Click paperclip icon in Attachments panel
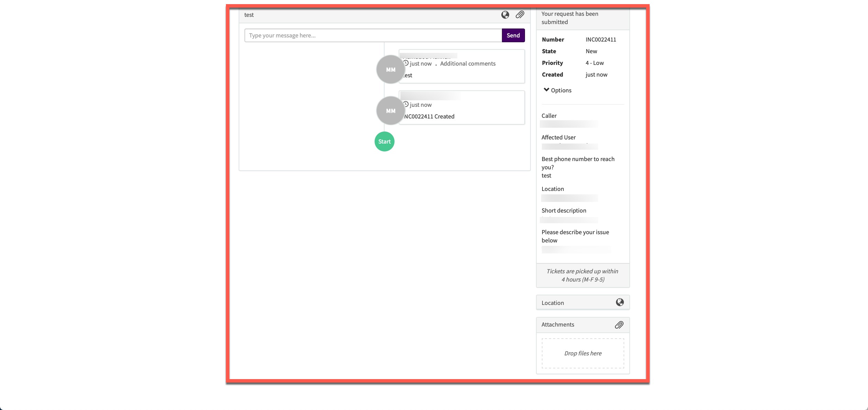This screenshot has width=868, height=410. [619, 325]
